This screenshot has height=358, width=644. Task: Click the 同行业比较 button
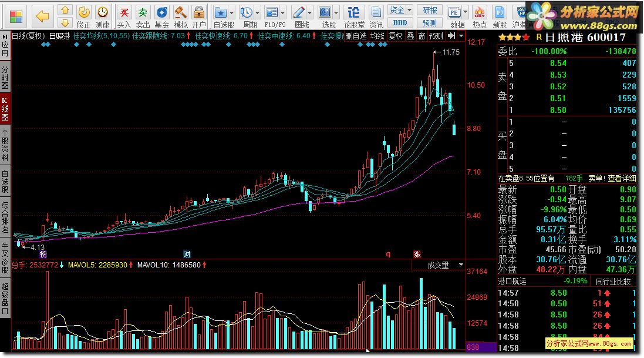point(613,282)
